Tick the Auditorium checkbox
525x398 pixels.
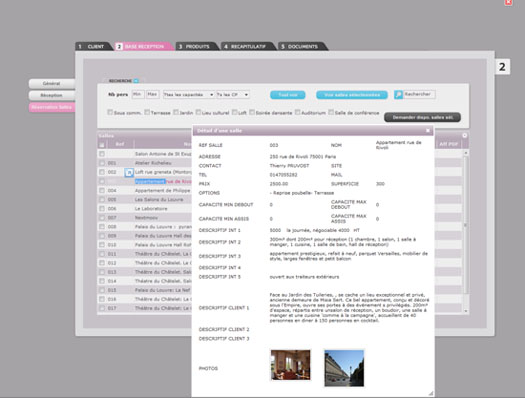coord(297,112)
